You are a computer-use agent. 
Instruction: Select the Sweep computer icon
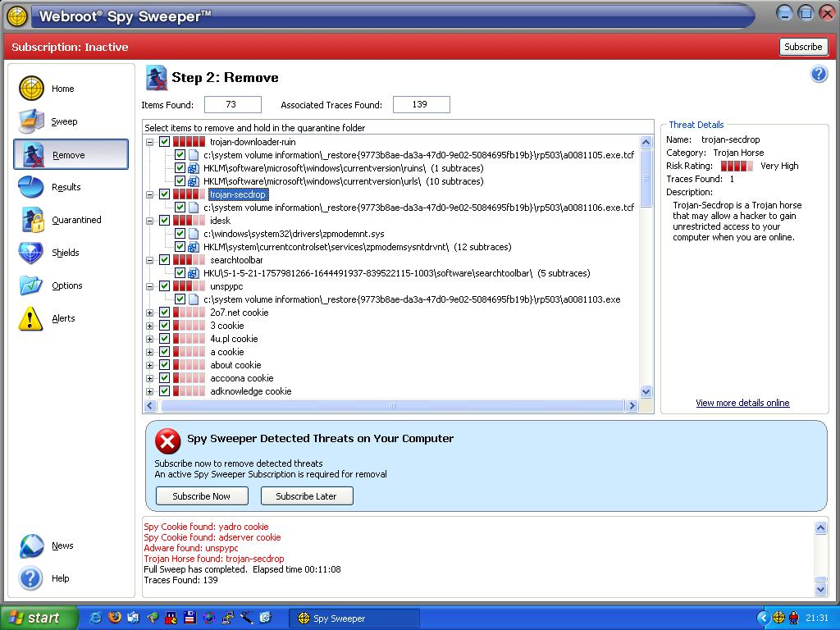pyautogui.click(x=32, y=121)
